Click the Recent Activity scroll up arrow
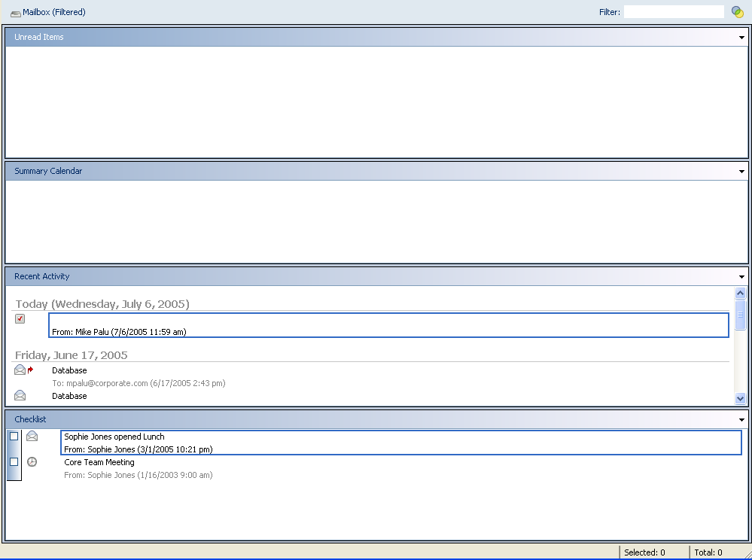 click(x=740, y=293)
